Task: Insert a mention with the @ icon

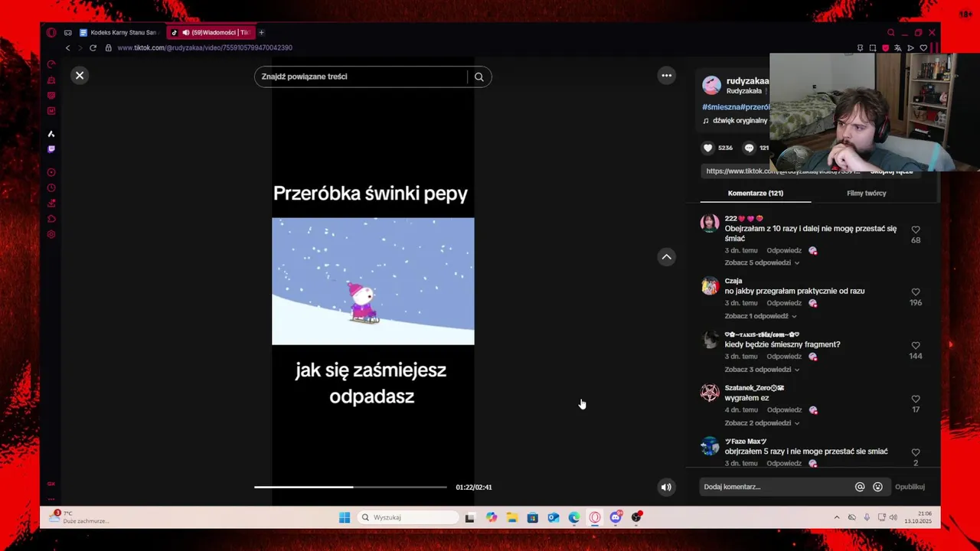Action: tap(860, 487)
